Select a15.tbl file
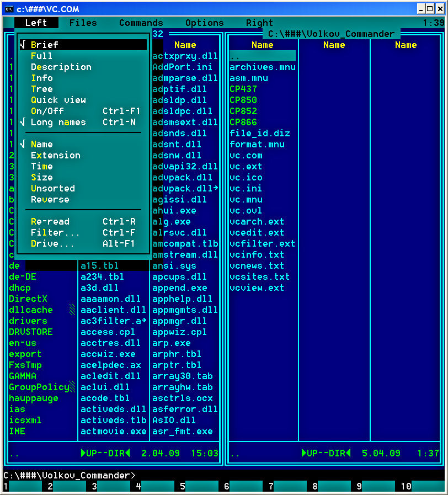448x495 pixels. pyautogui.click(x=99, y=266)
